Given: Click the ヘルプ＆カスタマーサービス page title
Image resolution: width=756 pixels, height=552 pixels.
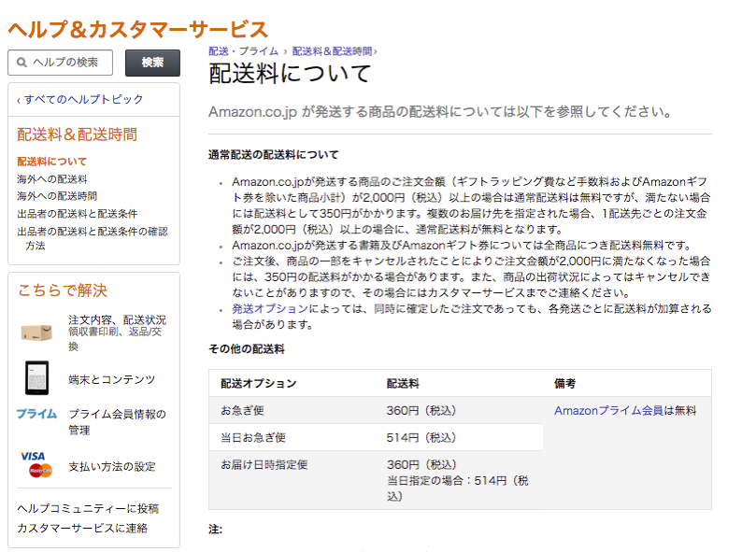Looking at the screenshot, I should pos(137,29).
